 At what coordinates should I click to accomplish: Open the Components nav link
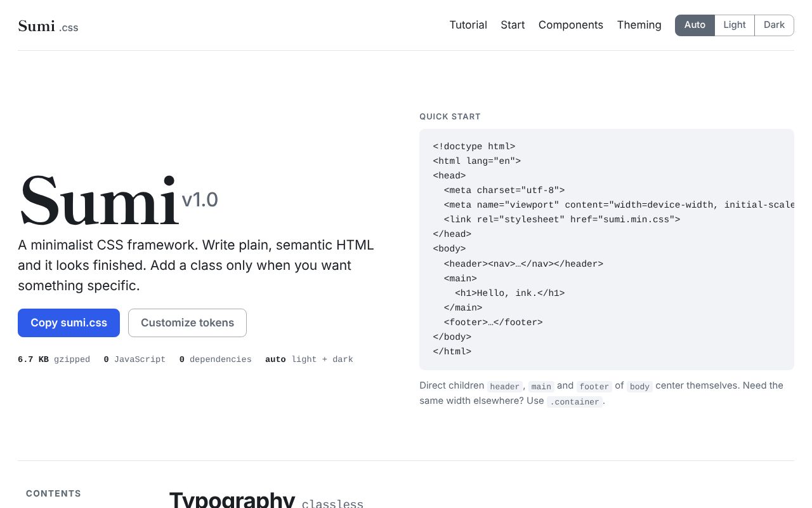571,25
